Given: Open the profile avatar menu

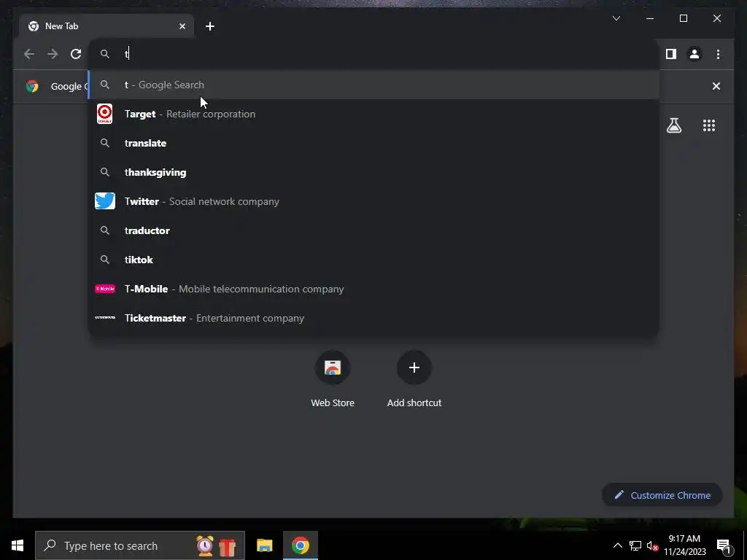Looking at the screenshot, I should 694,54.
